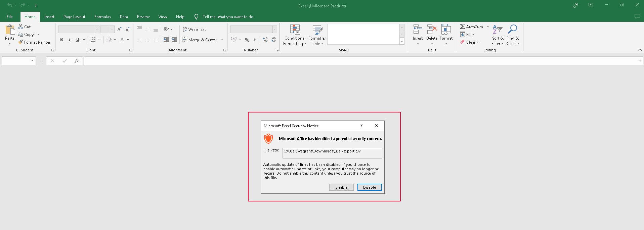Click the Cut scissors icon
Viewport: 644px width, 230px height.
click(x=20, y=27)
